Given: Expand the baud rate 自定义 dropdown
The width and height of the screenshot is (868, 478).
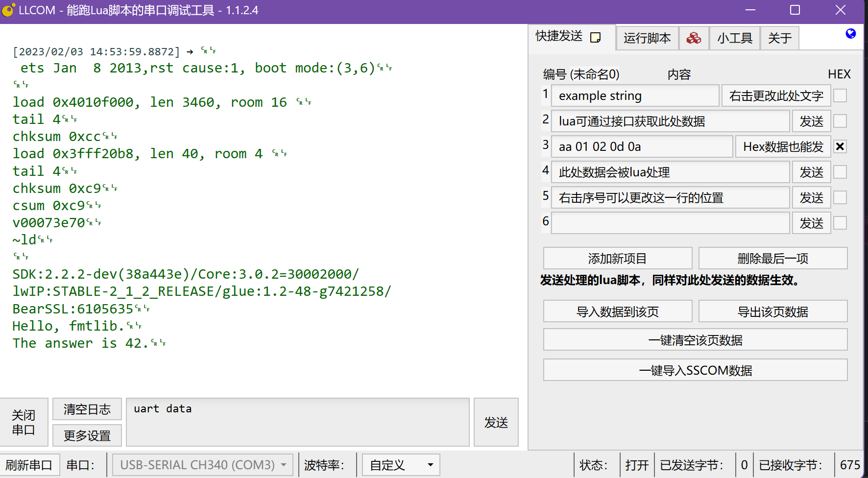Looking at the screenshot, I should 401,465.
